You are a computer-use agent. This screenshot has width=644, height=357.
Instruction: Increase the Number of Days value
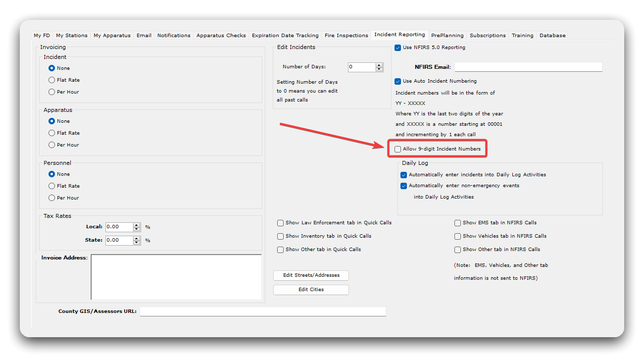pyautogui.click(x=379, y=65)
